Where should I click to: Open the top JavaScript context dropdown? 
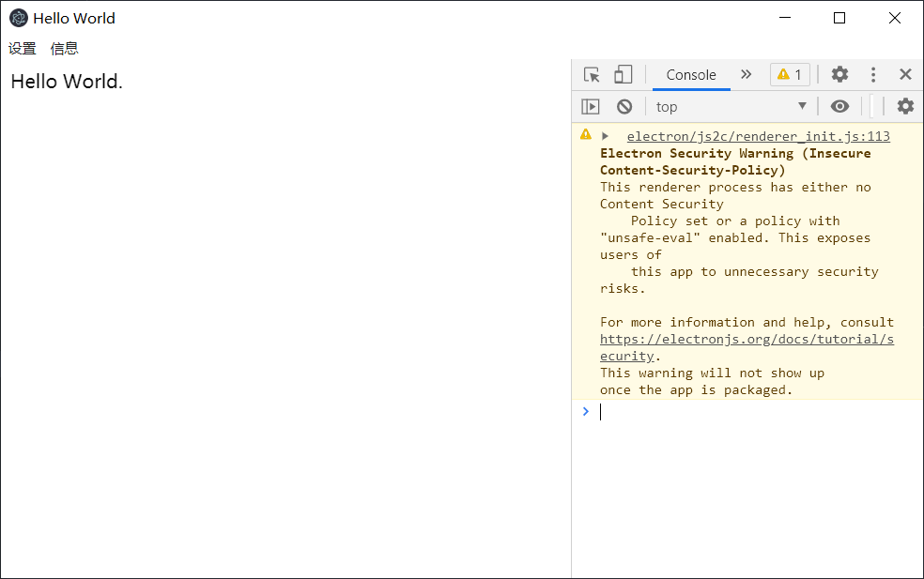(731, 107)
